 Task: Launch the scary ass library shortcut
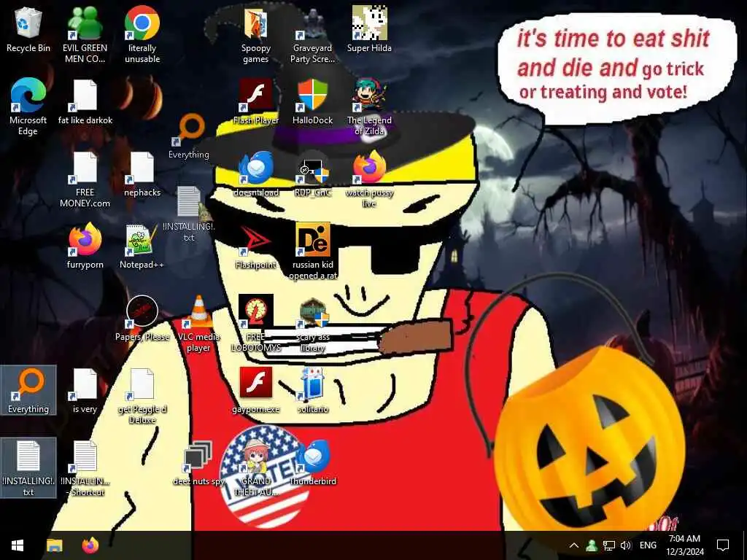tap(312, 324)
